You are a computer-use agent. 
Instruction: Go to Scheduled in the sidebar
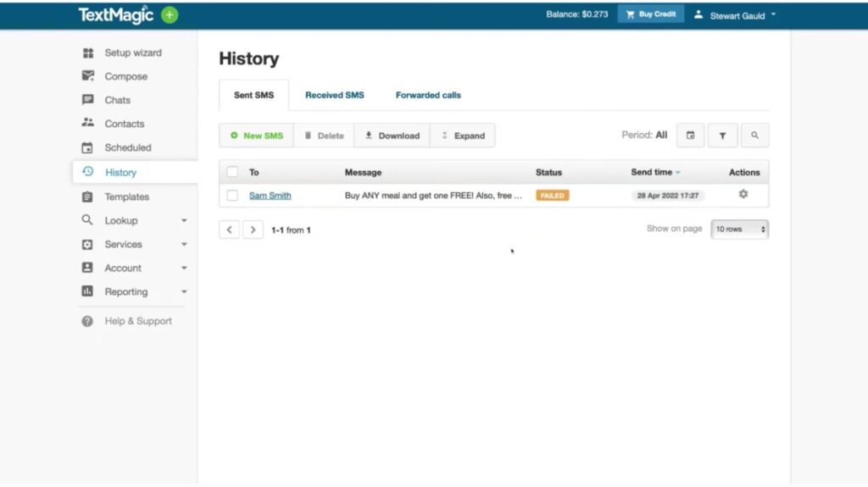coord(128,147)
